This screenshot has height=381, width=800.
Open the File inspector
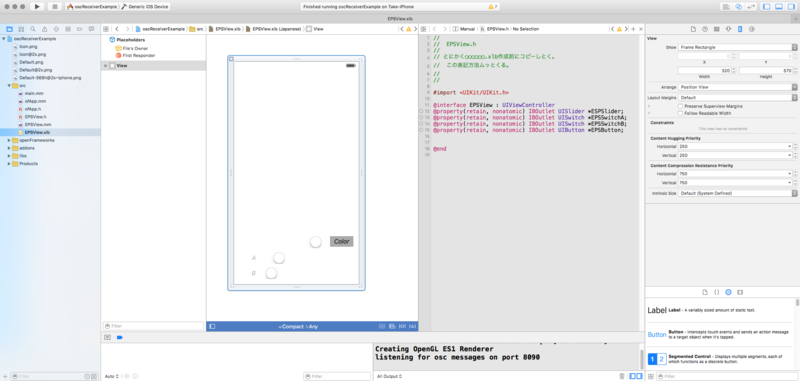693,29
